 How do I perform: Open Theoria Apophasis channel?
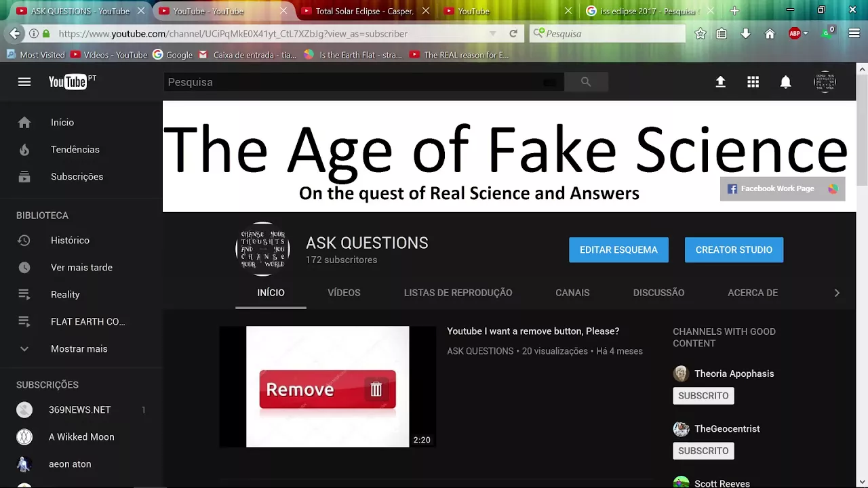[x=734, y=373]
